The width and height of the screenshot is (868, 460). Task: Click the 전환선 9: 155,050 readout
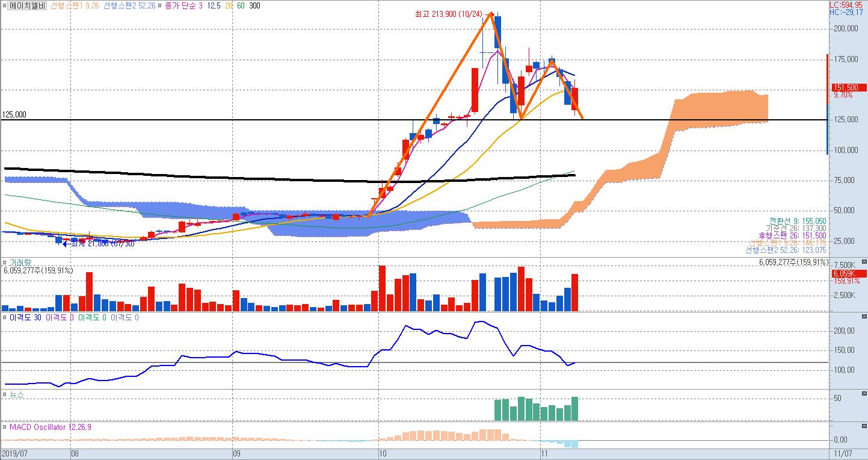pyautogui.click(x=798, y=221)
